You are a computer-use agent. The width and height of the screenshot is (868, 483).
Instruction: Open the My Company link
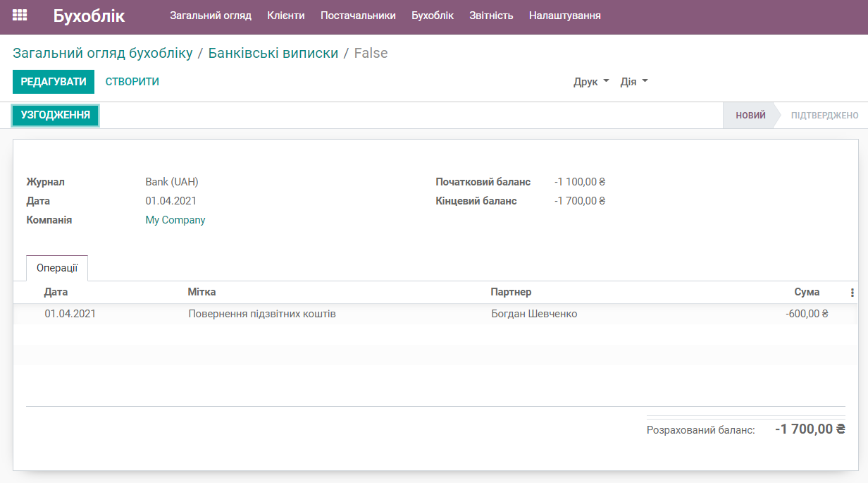pos(174,219)
